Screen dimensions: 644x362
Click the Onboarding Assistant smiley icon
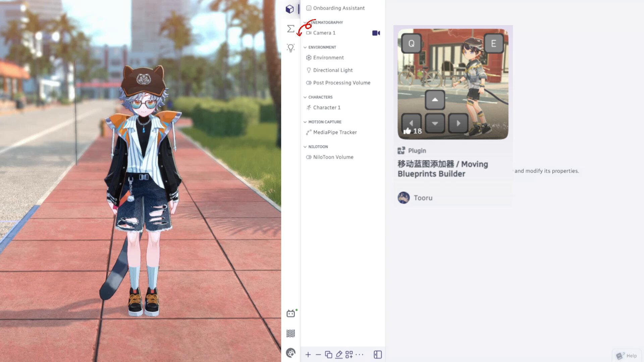[309, 8]
